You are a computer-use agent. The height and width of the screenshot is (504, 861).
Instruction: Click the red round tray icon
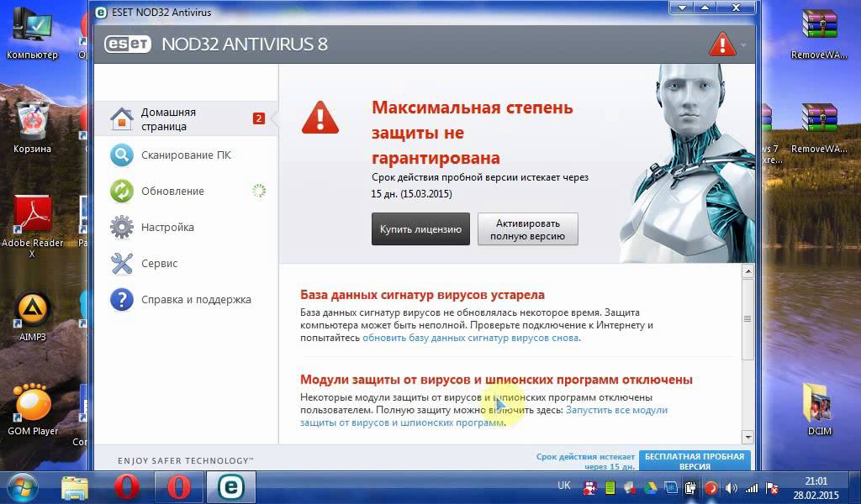(x=710, y=487)
